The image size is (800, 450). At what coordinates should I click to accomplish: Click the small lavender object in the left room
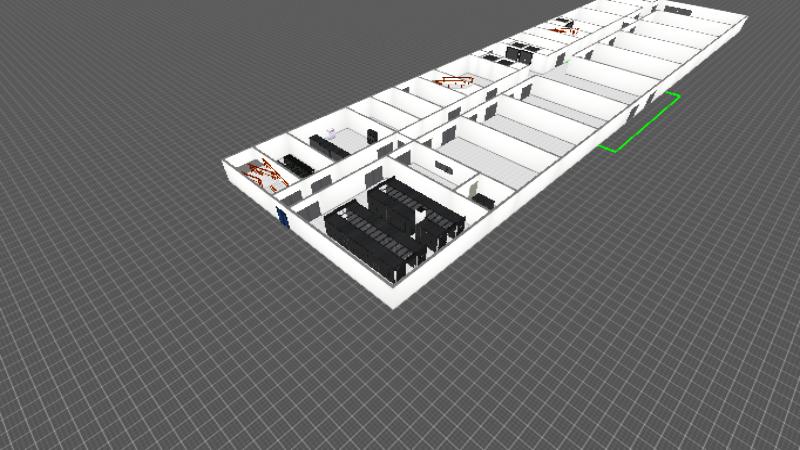[x=333, y=131]
